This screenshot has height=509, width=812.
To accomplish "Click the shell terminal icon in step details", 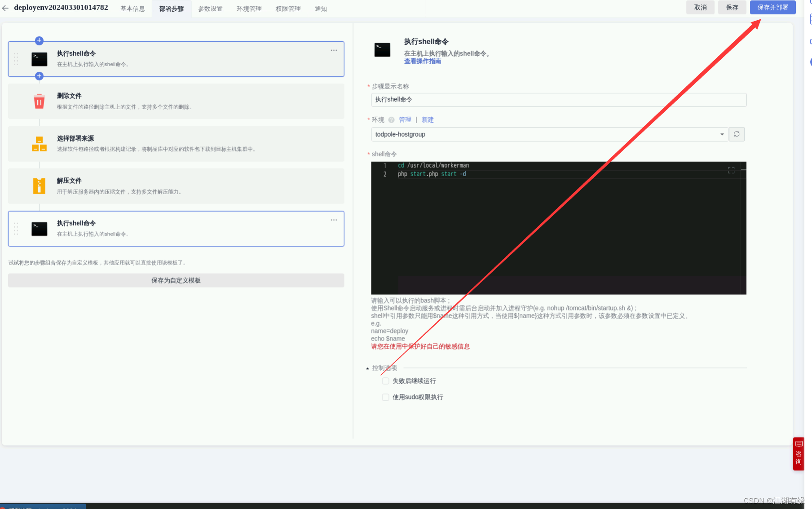I will click(x=382, y=49).
